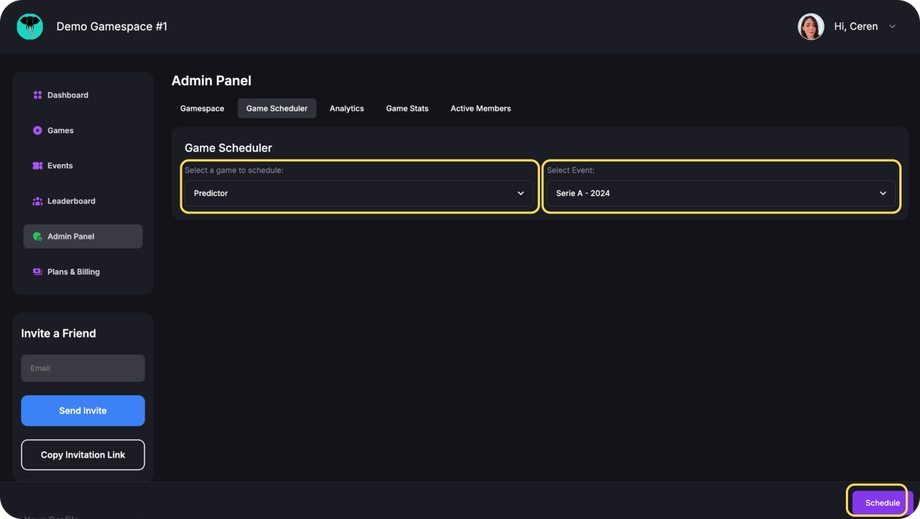
Task: Focus the invite Email input field
Action: tap(83, 368)
